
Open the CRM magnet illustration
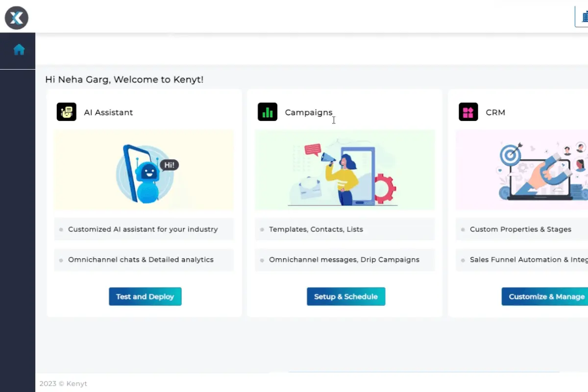pyautogui.click(x=522, y=170)
